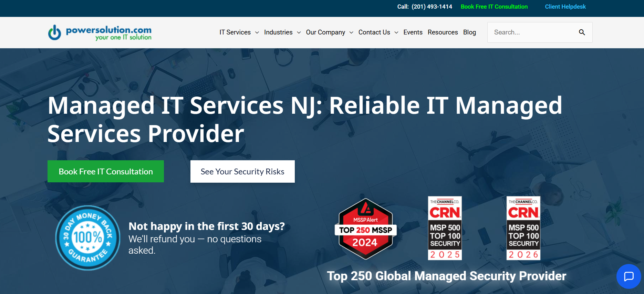Click the powersolution.com power-button logo

click(x=54, y=32)
